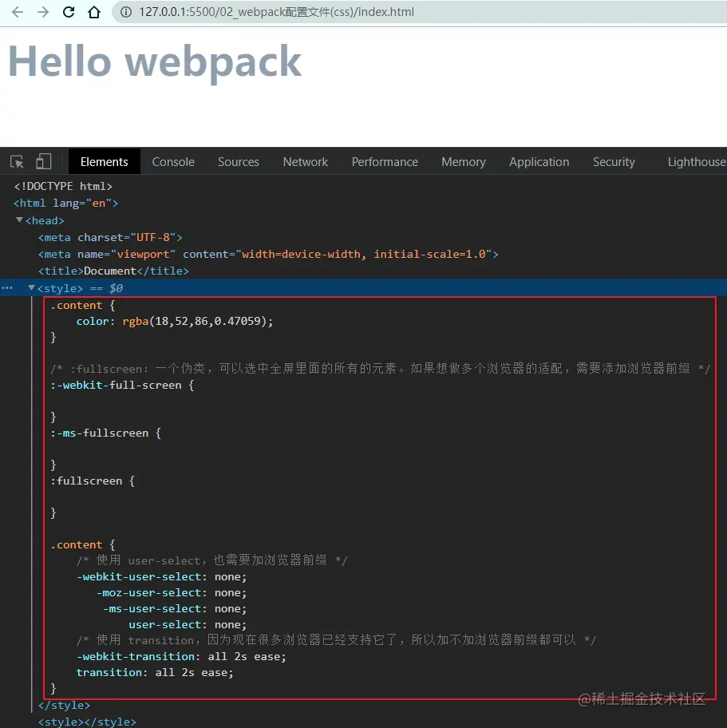The image size is (727, 728).
Task: Toggle the device toolbar icon
Action: pos(44,161)
